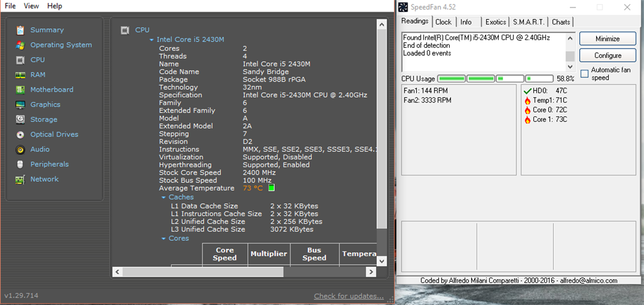The image size is (644, 305).
Task: Click the vertical scrollbar thumb in CPU pane
Action: coord(382,129)
